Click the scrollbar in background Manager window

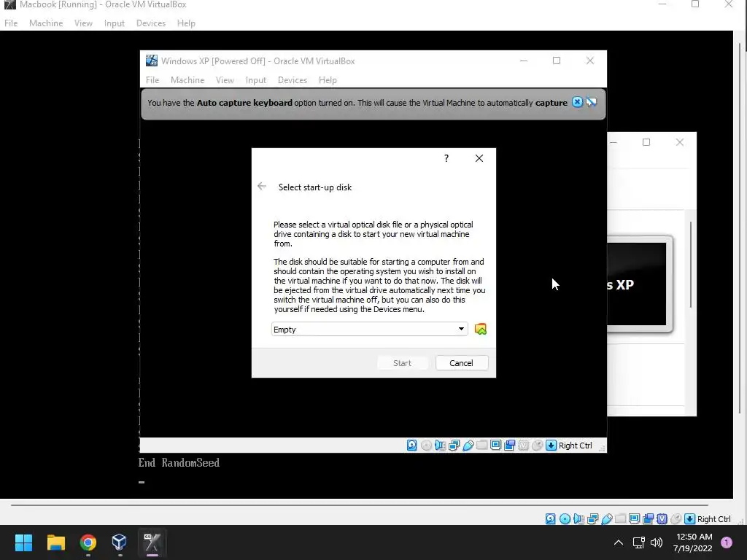point(691,264)
